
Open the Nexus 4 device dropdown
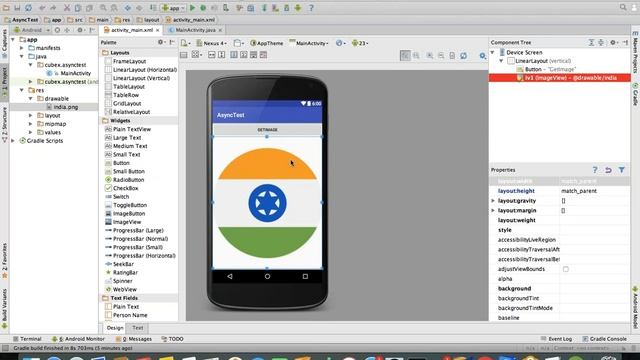pos(211,43)
